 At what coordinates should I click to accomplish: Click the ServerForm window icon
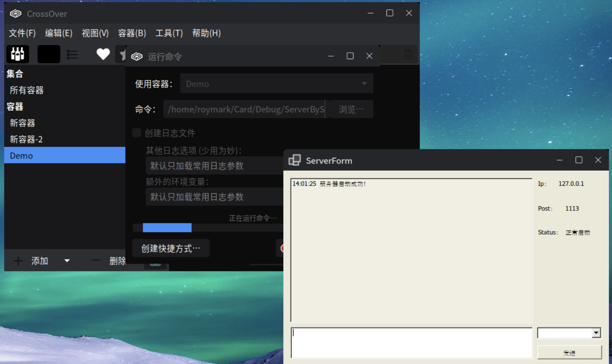[295, 160]
